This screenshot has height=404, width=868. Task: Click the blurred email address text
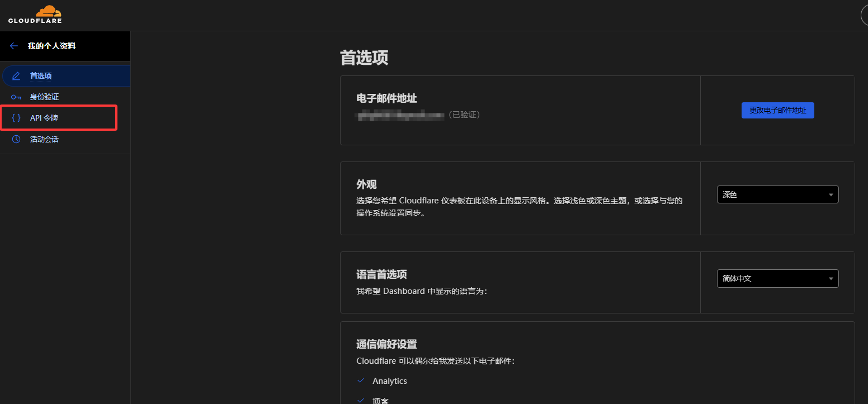pyautogui.click(x=400, y=115)
